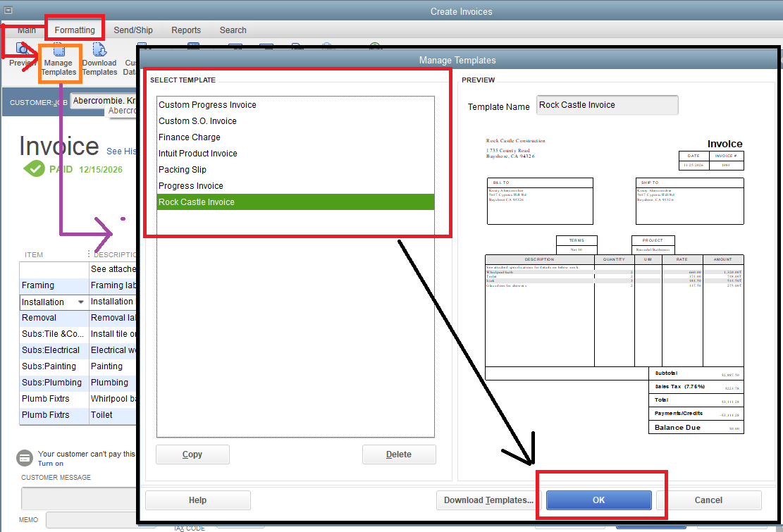Click the Removal item cell
Screen dimensions: 783x532
point(54,318)
